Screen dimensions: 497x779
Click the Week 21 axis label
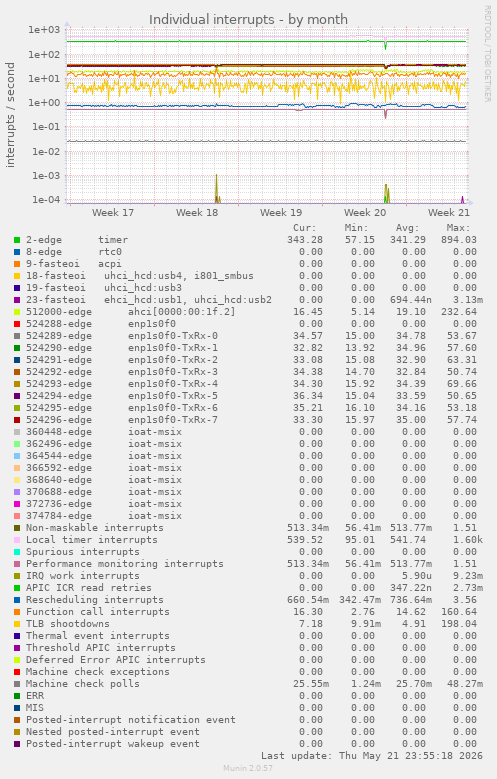(x=449, y=213)
